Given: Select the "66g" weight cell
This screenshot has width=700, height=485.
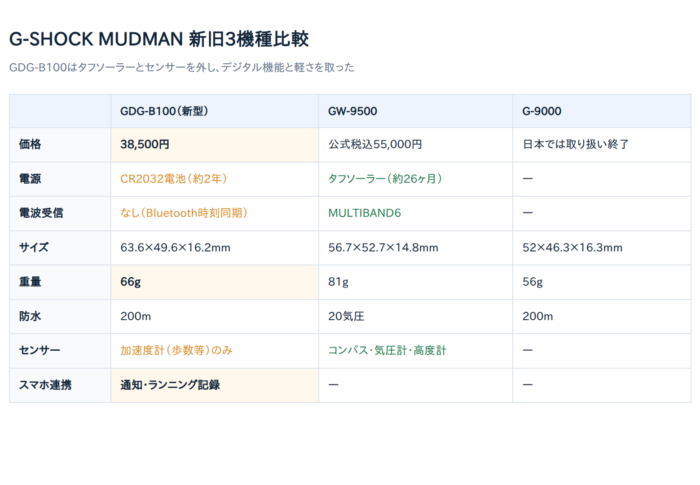Looking at the screenshot, I should click(x=215, y=282).
